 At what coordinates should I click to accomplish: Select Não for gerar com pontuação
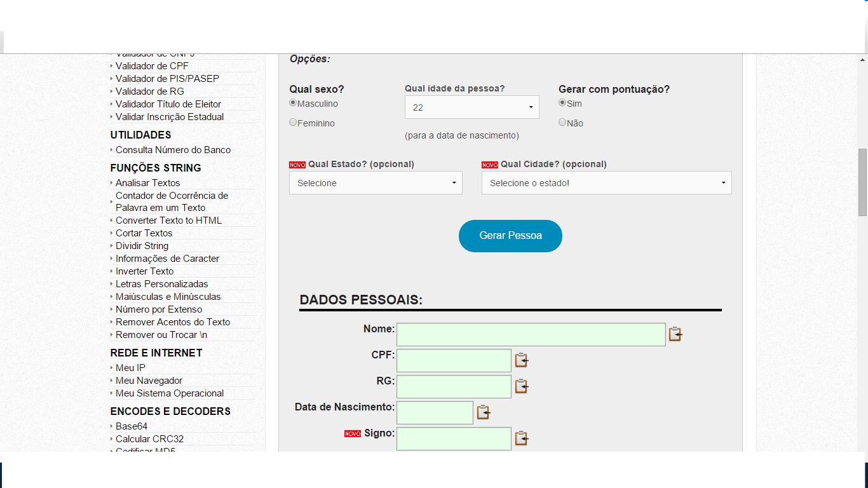(x=562, y=123)
